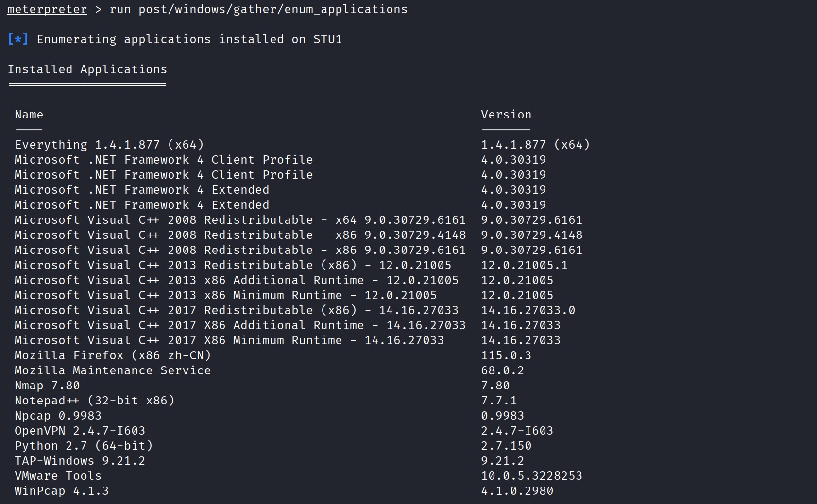Click the Nmap 7.80 application name
817x504 pixels.
47,386
